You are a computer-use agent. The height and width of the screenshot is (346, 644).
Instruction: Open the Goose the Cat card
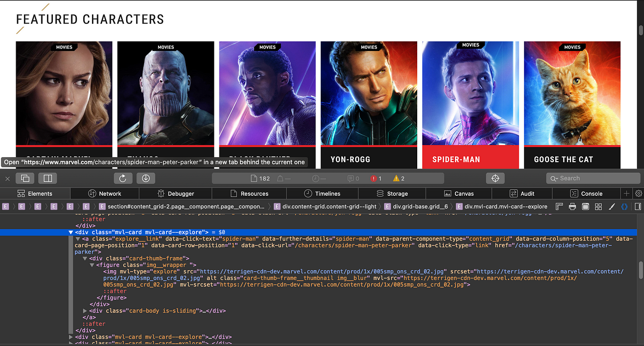tap(572, 105)
